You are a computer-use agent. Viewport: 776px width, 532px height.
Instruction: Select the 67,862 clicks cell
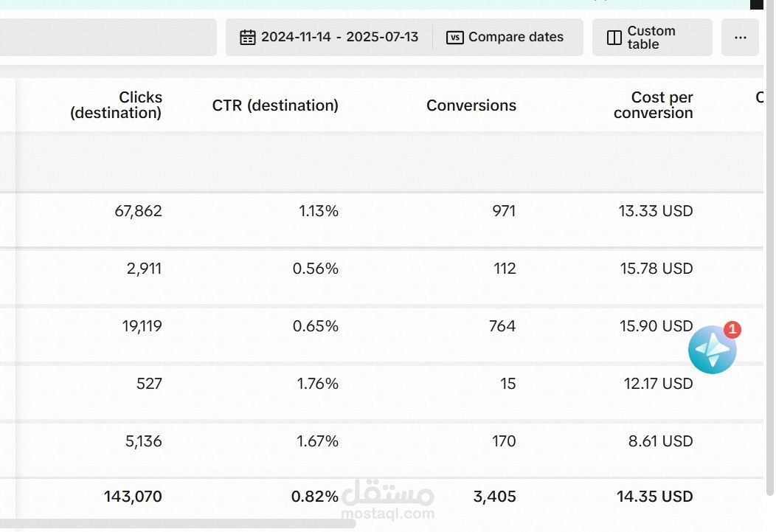pos(138,211)
